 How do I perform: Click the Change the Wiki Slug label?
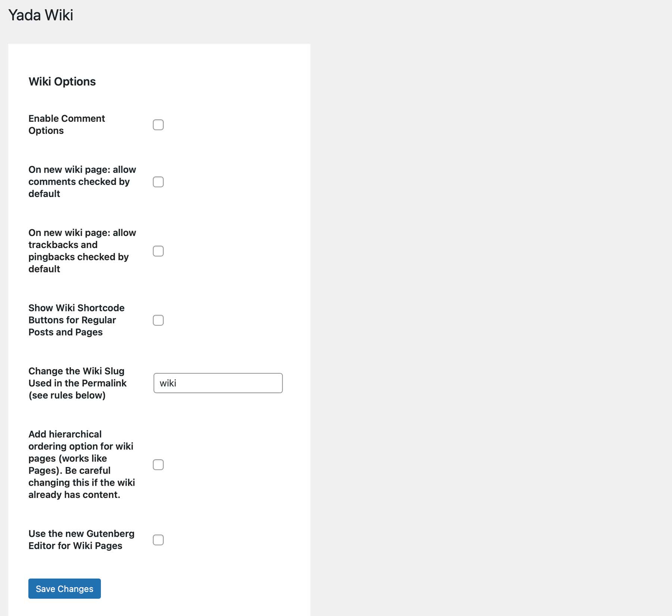point(77,383)
